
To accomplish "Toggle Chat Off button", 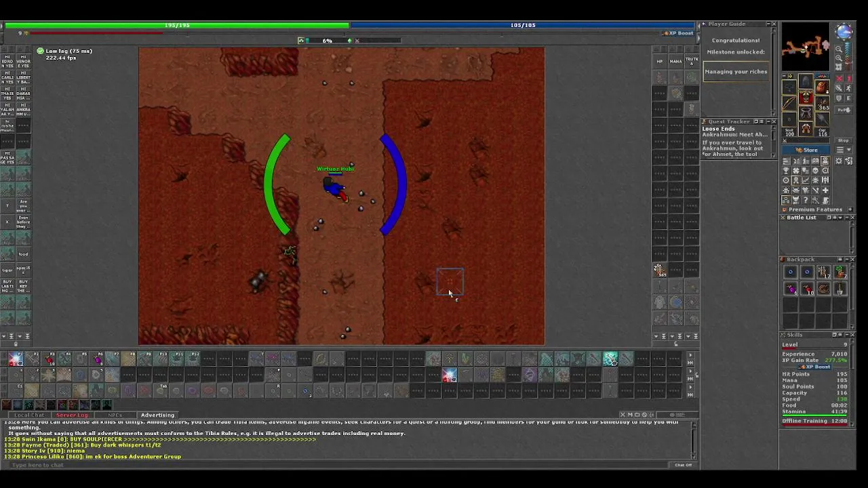I will 683,465.
